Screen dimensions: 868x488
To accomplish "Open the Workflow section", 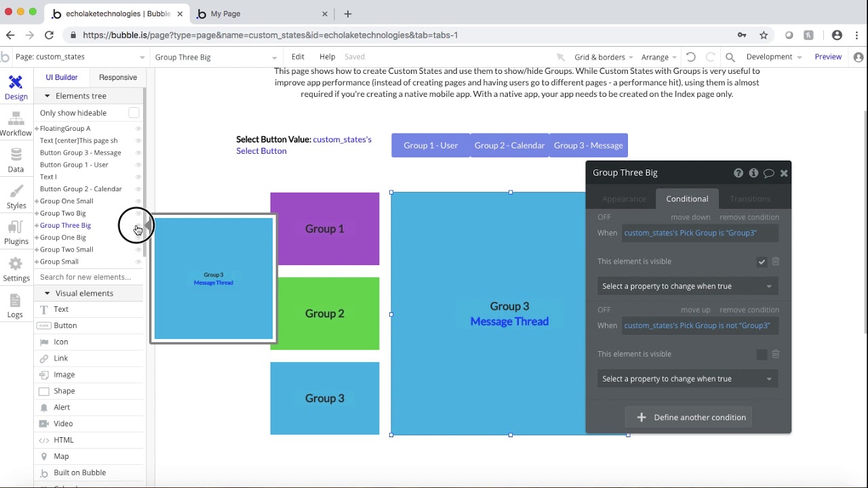I will 16,124.
